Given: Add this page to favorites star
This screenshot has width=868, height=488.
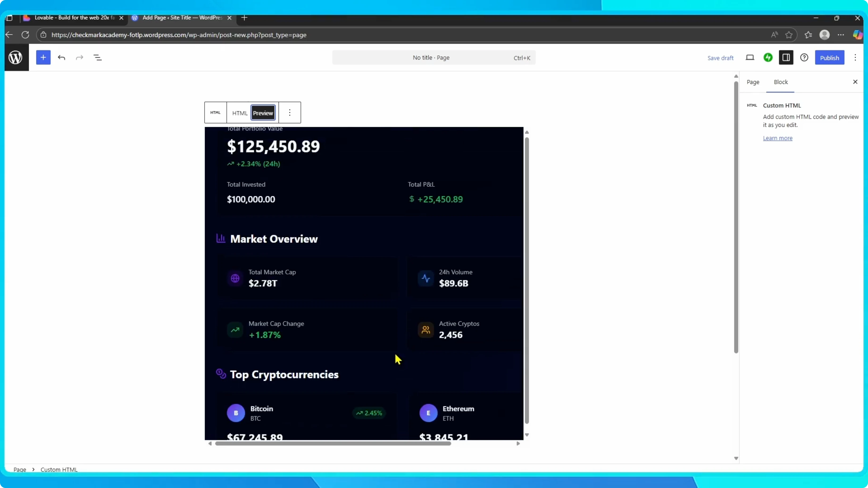Looking at the screenshot, I should tap(789, 35).
